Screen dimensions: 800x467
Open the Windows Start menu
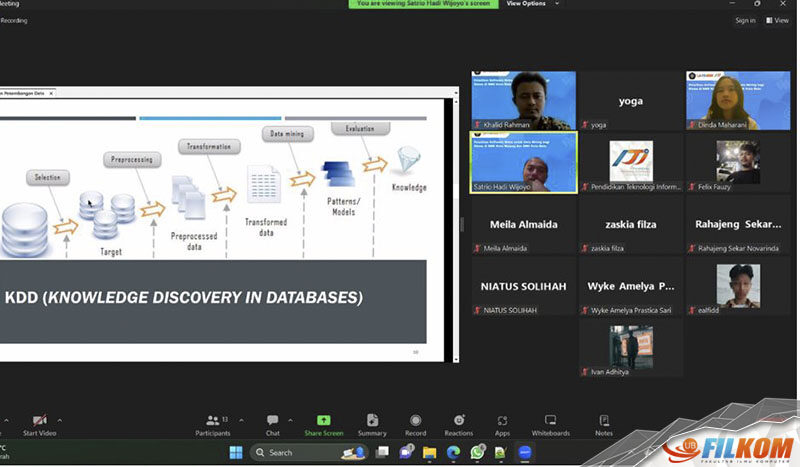click(236, 453)
